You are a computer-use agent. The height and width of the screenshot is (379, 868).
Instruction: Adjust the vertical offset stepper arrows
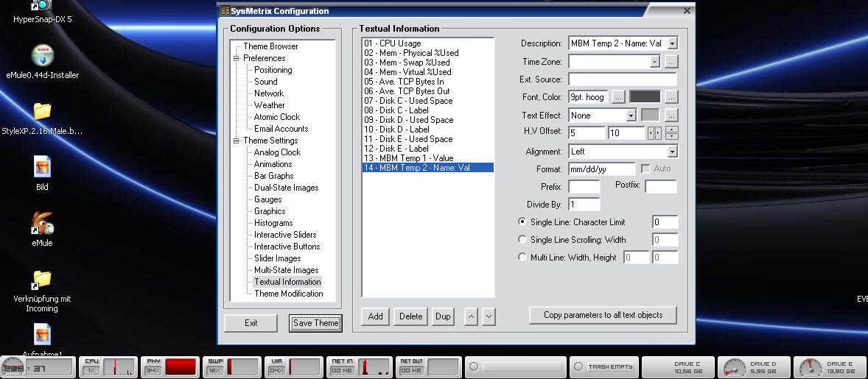click(672, 133)
